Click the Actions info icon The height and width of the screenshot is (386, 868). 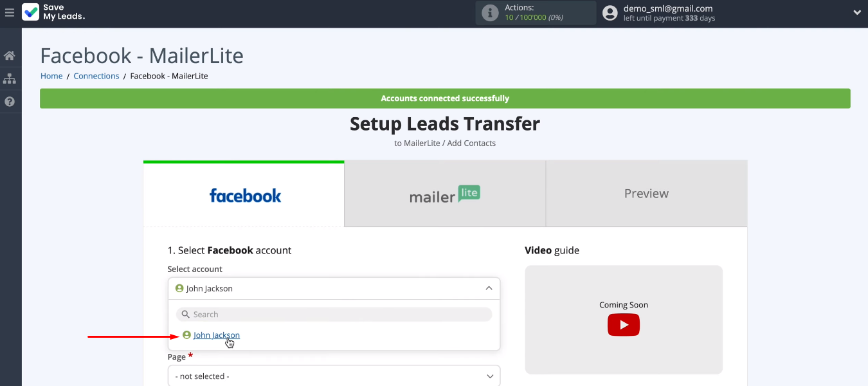490,13
